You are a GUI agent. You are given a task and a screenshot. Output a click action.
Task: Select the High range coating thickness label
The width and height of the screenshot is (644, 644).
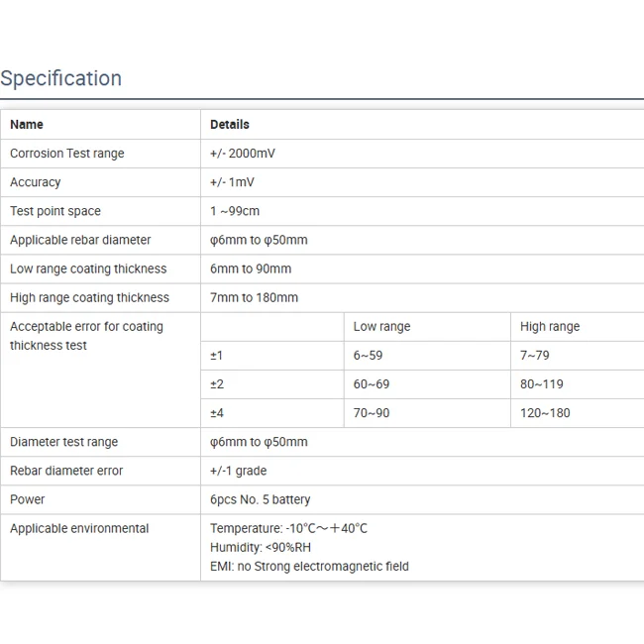(x=89, y=297)
